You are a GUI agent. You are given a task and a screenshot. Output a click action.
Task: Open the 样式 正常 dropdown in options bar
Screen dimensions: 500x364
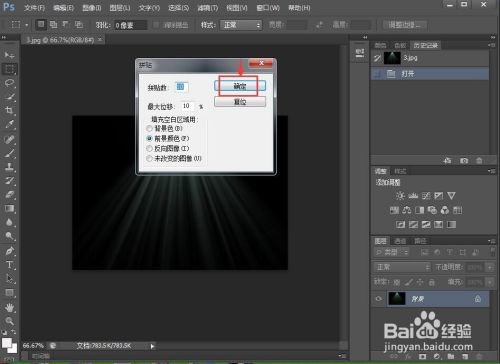click(241, 25)
